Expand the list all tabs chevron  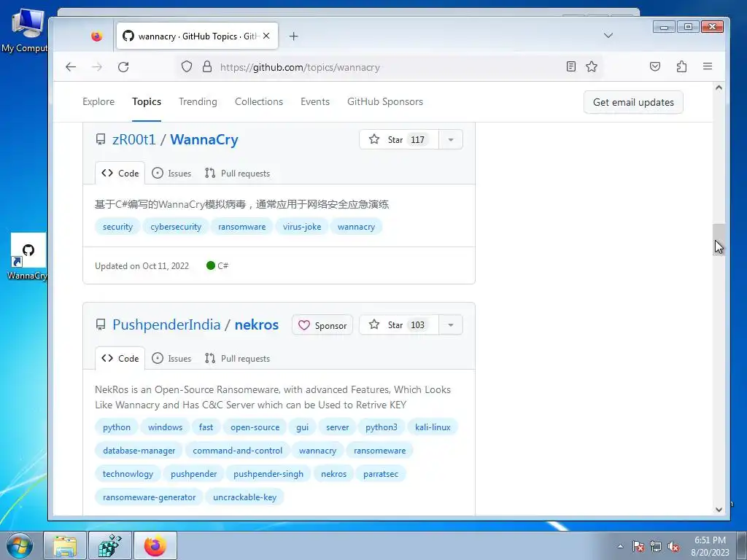[x=608, y=36]
